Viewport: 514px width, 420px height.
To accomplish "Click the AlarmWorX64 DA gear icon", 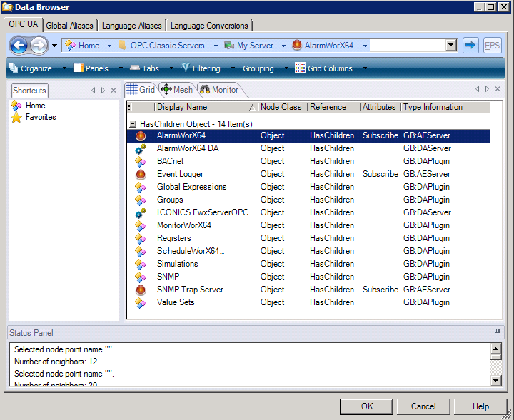I will click(141, 148).
